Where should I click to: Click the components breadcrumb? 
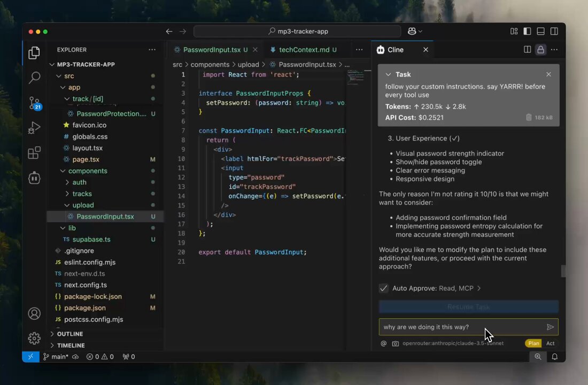point(210,65)
